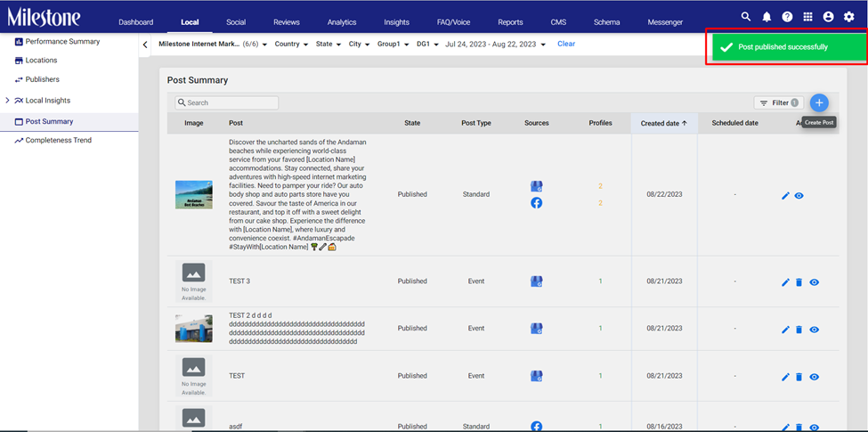Open the FAQ/Voice tab

[453, 22]
